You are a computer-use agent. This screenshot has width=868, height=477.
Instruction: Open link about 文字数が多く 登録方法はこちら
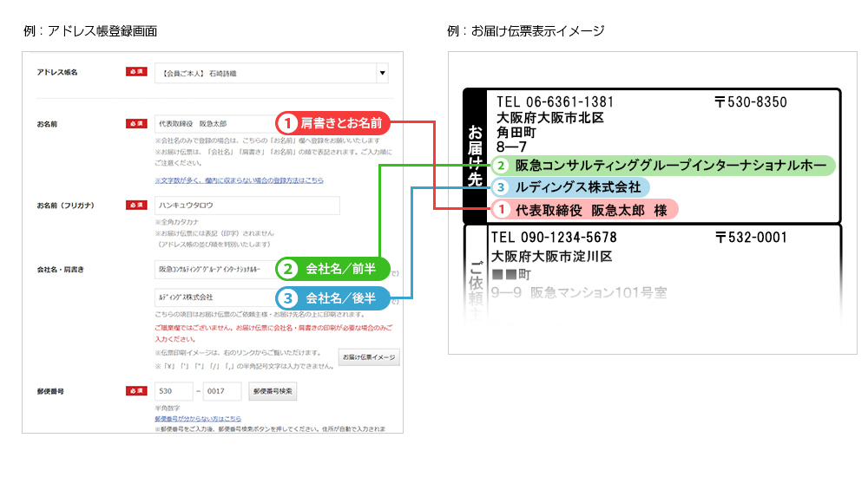240,180
